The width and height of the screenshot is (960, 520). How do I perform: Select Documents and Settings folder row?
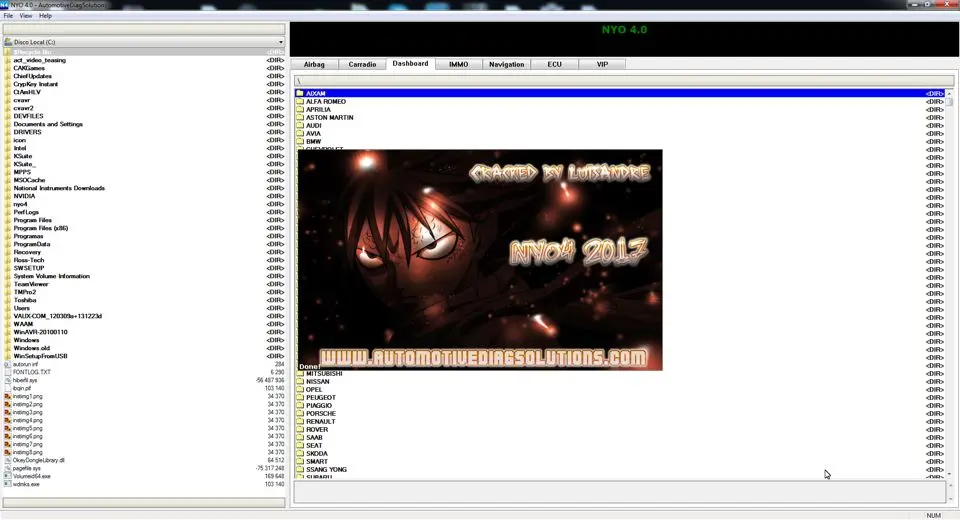(x=144, y=124)
